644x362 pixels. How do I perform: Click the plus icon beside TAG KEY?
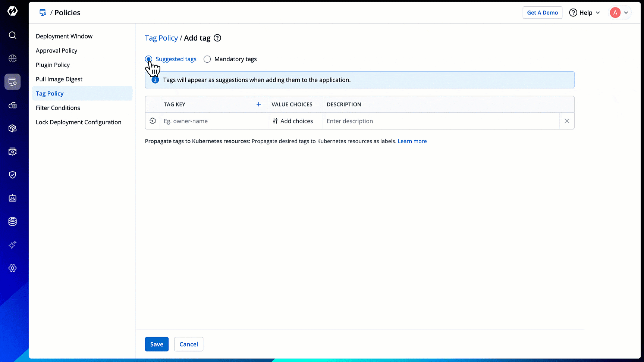258,104
